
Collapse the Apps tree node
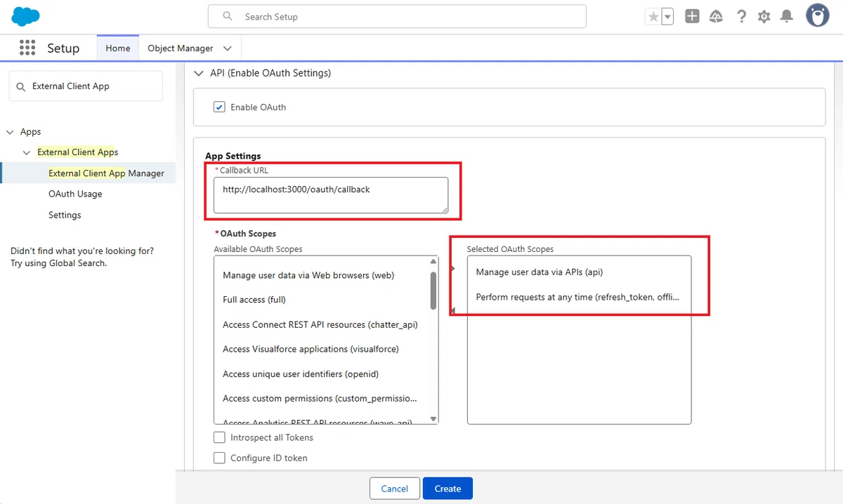[x=10, y=132]
